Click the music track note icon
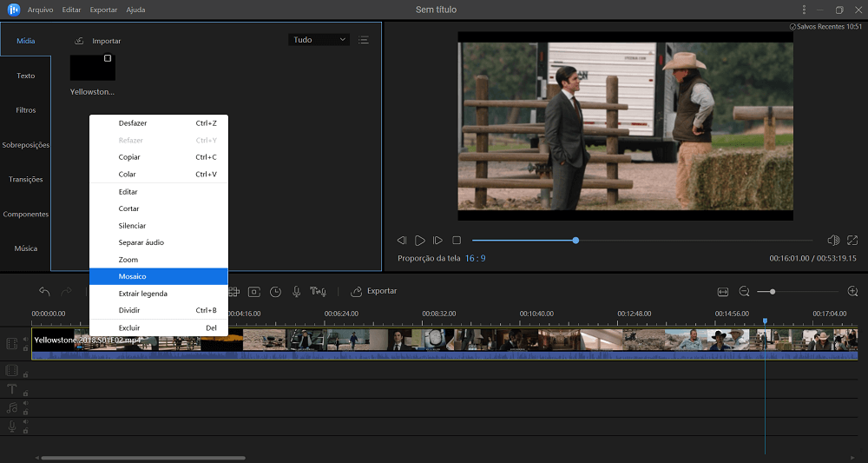The height and width of the screenshot is (463, 868). click(x=11, y=408)
